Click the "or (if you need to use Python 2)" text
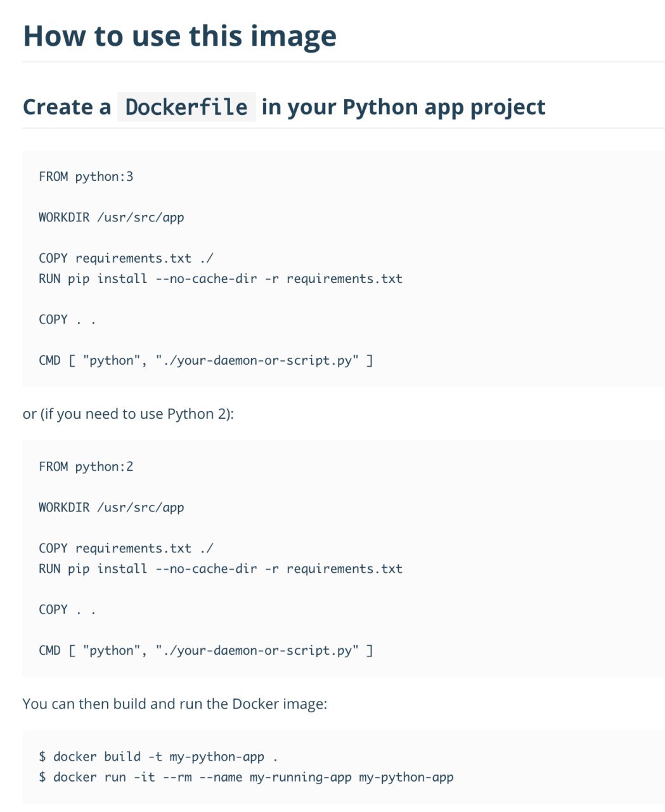Screen dimensions: 665x812 point(128,414)
